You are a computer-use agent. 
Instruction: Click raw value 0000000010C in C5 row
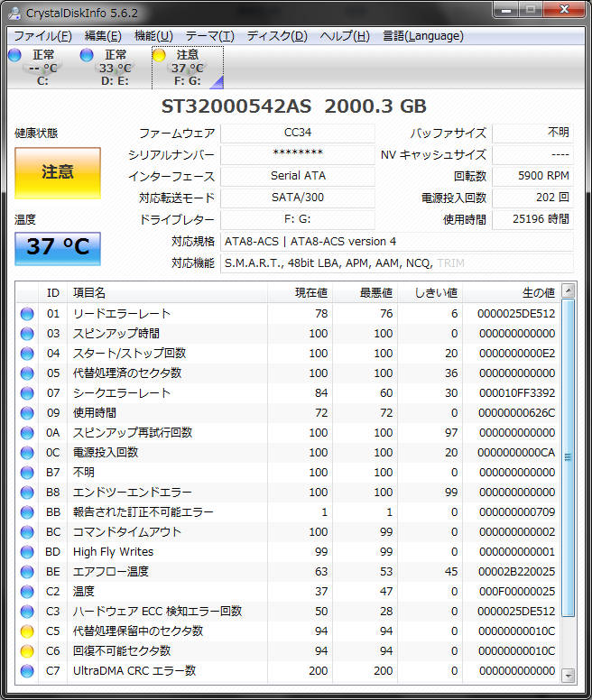(516, 631)
